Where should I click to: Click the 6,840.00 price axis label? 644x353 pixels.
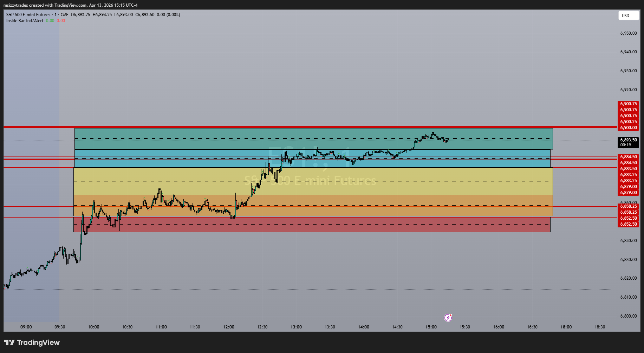pos(628,241)
